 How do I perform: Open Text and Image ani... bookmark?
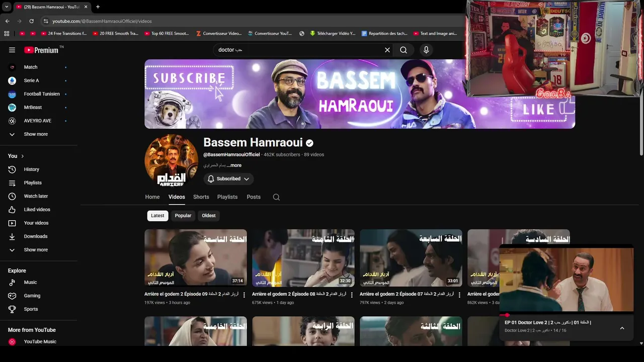(x=435, y=34)
